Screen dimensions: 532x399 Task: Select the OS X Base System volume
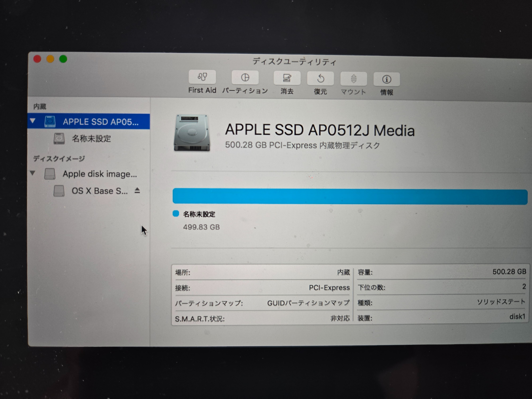[99, 191]
